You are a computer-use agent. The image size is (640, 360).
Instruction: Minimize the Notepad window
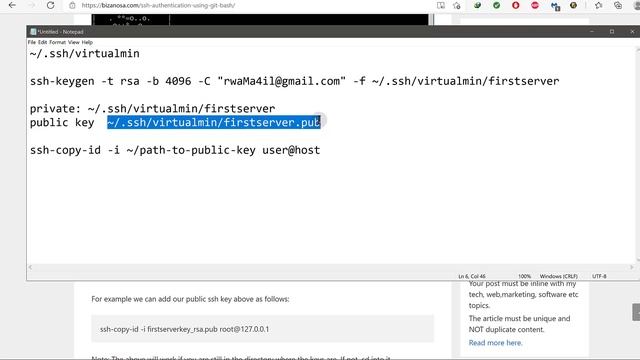(x=592, y=31)
